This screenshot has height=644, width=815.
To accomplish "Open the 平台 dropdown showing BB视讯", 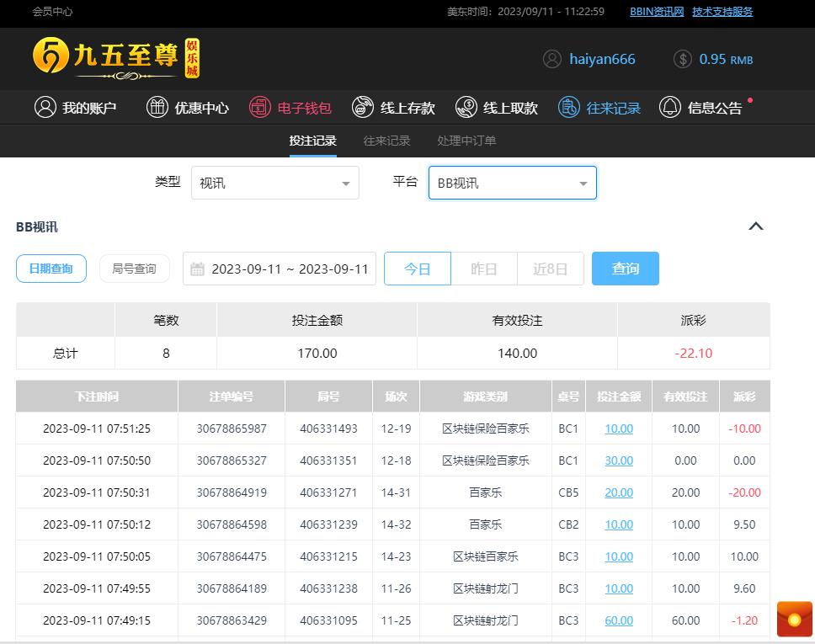I will (x=512, y=183).
